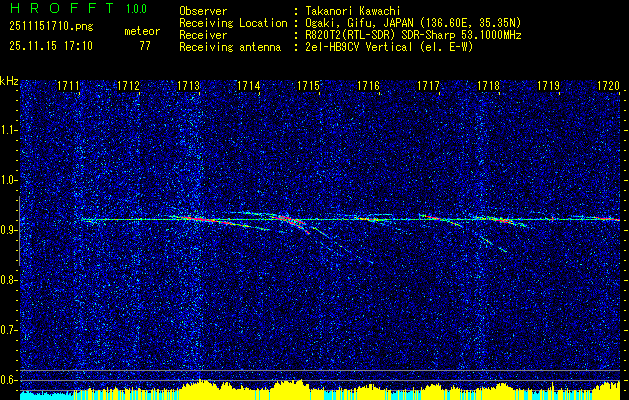Click the 1.1 kHz frequency label
This screenshot has width=629, height=400.
pyautogui.click(x=9, y=130)
